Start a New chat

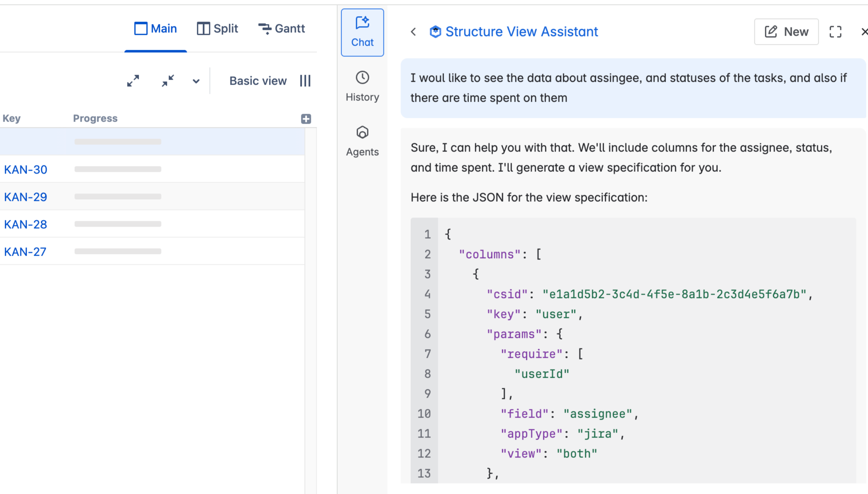(x=786, y=32)
